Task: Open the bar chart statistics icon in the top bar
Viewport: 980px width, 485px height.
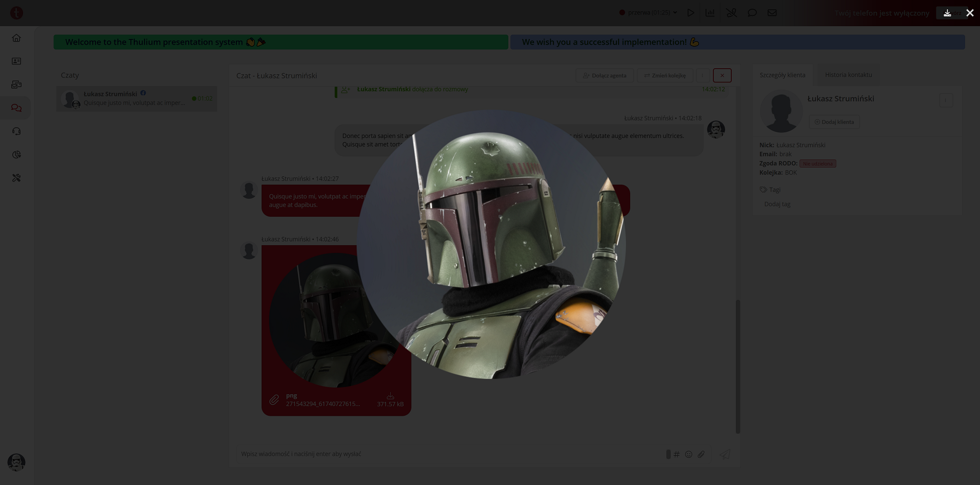Action: [x=710, y=13]
